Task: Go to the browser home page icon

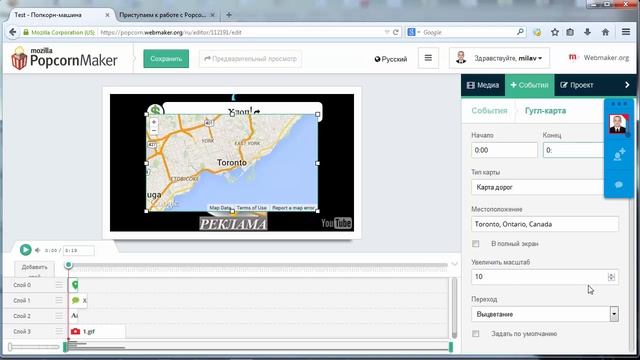Action: click(605, 32)
